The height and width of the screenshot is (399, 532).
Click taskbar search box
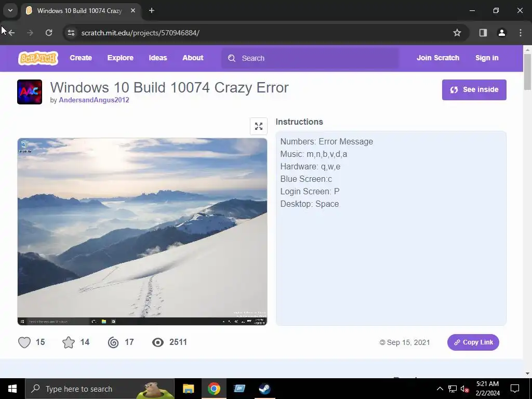tap(100, 389)
